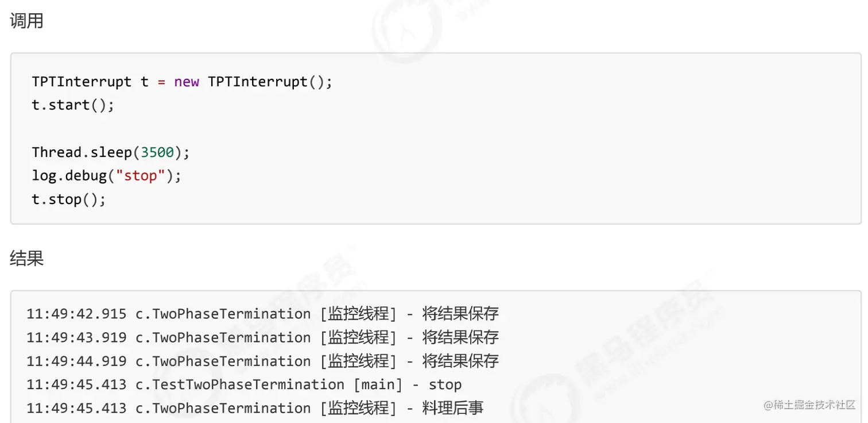Click the purple 'new' keyword in code

(187, 82)
